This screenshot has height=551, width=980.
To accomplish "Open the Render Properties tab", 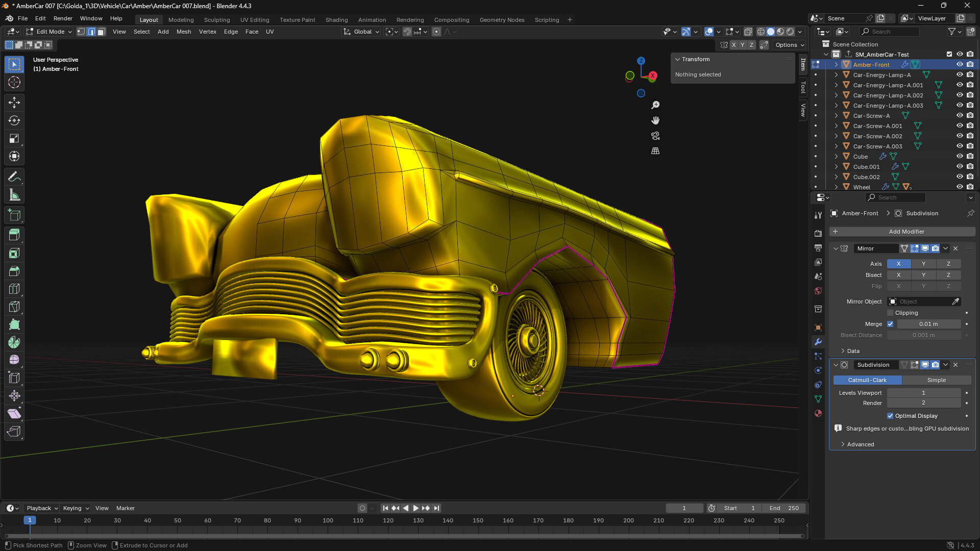I will click(818, 233).
